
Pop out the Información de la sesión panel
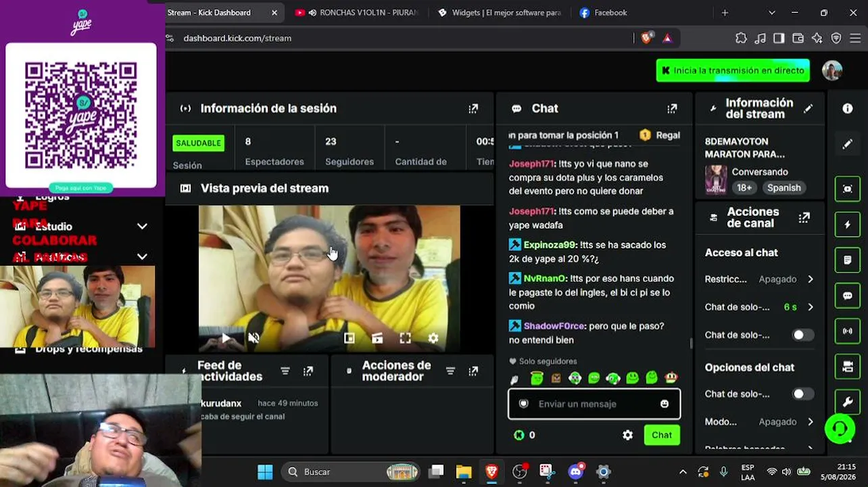tap(473, 108)
